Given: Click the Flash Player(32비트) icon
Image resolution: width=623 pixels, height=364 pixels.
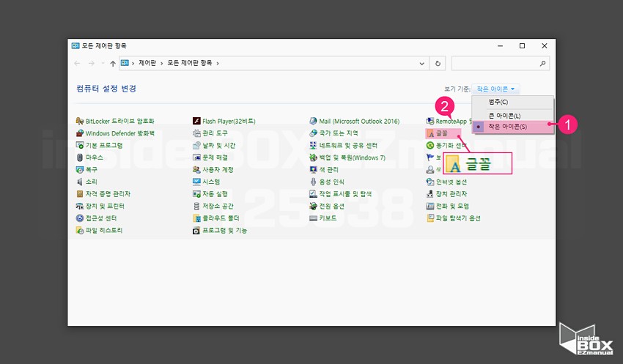Looking at the screenshot, I should (x=196, y=121).
